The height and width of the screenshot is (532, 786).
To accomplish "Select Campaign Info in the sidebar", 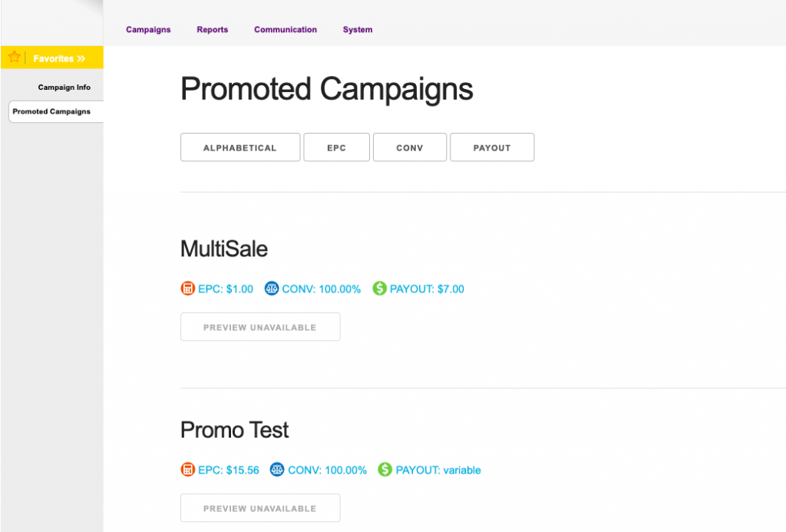I will pyautogui.click(x=64, y=88).
